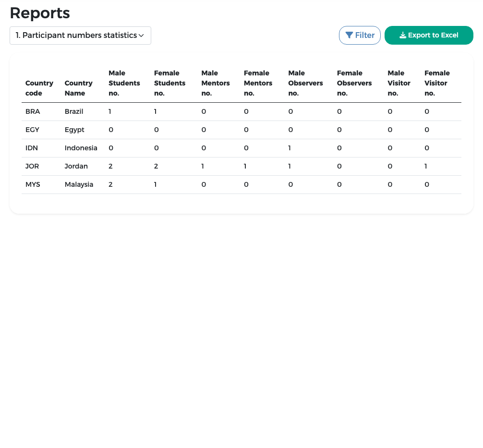The width and height of the screenshot is (483, 448).
Task: Click the Jordan country name
Action: 76,166
